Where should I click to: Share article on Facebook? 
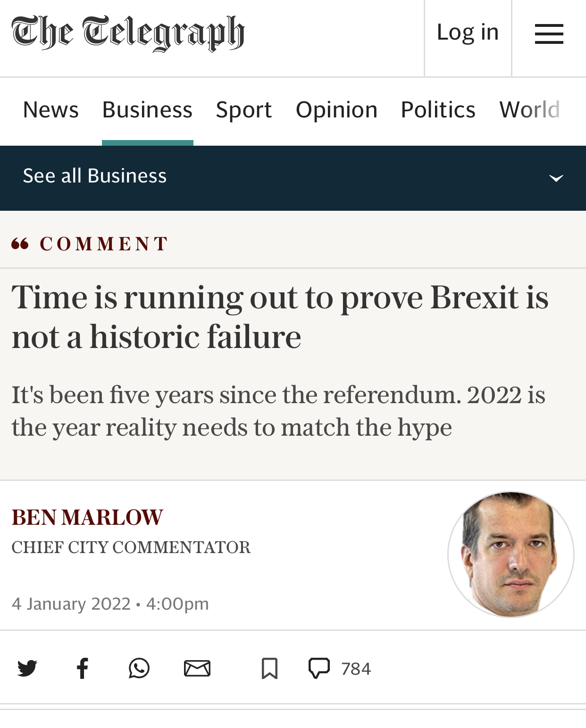83,669
